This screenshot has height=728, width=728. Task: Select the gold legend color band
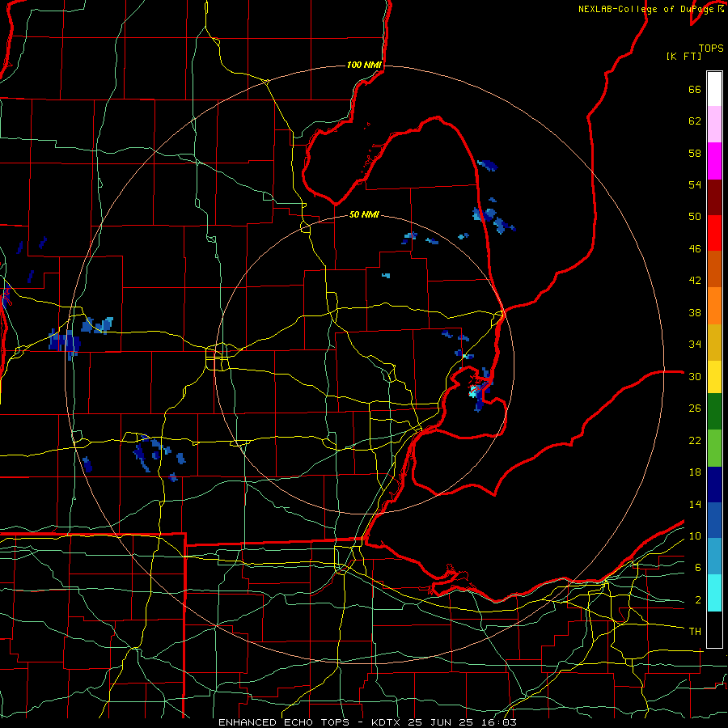(x=714, y=342)
